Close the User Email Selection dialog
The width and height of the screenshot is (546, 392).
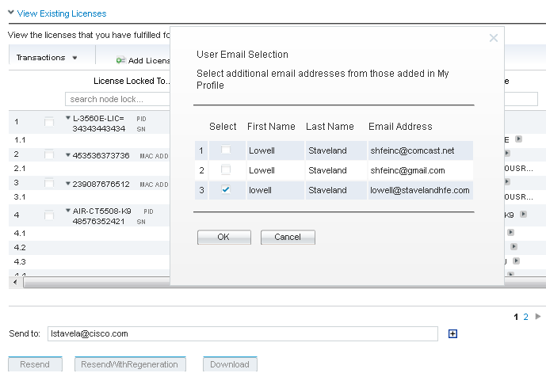tap(494, 38)
